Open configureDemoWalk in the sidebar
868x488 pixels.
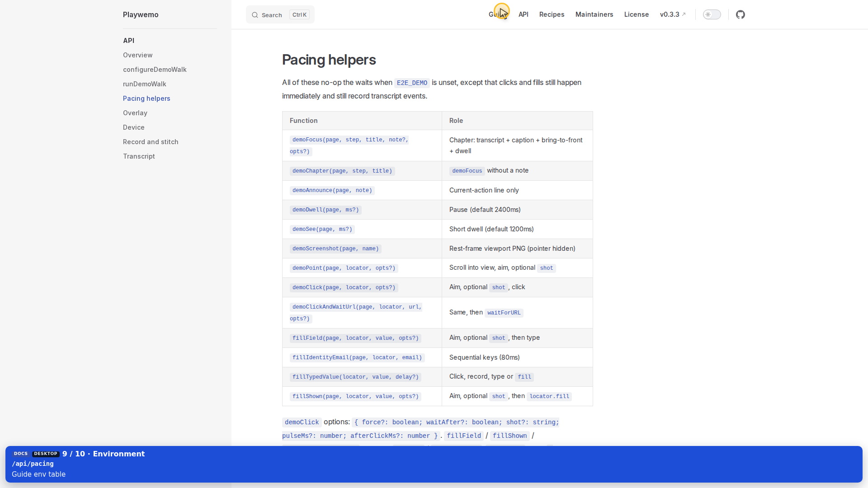click(x=155, y=70)
